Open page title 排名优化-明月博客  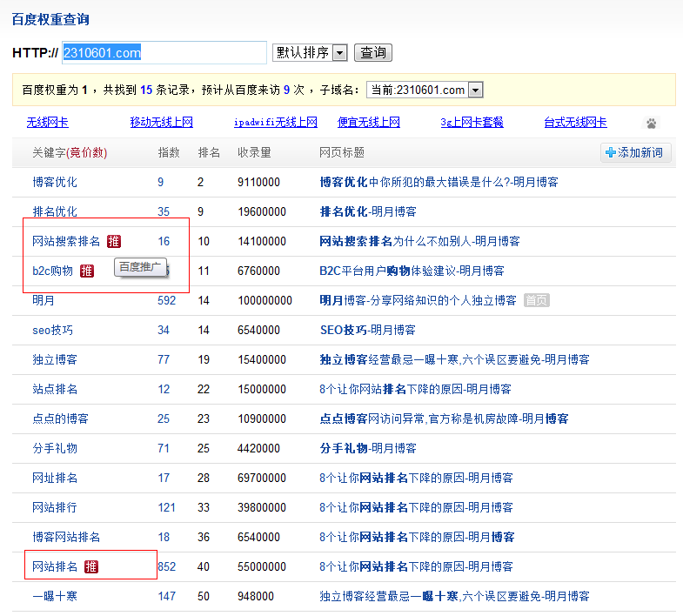tap(368, 211)
